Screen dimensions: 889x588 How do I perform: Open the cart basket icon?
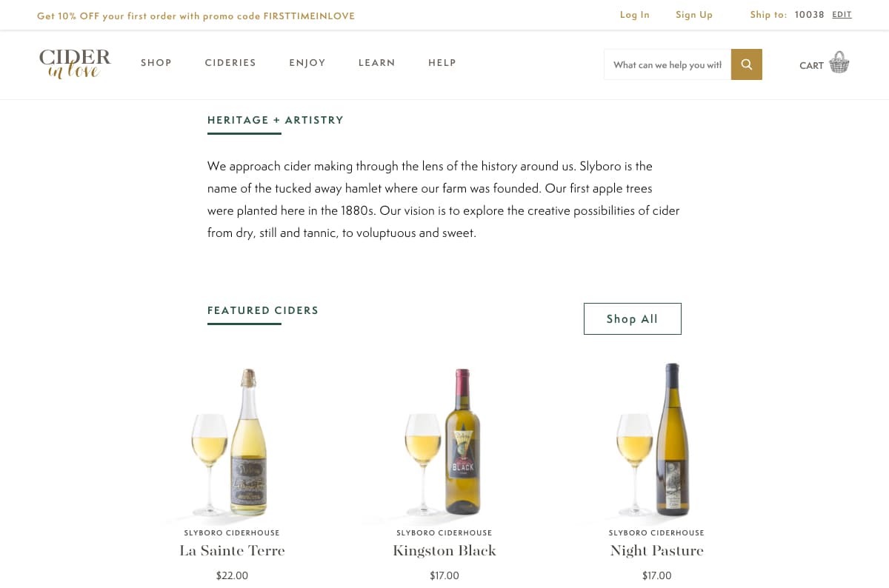[x=839, y=63]
